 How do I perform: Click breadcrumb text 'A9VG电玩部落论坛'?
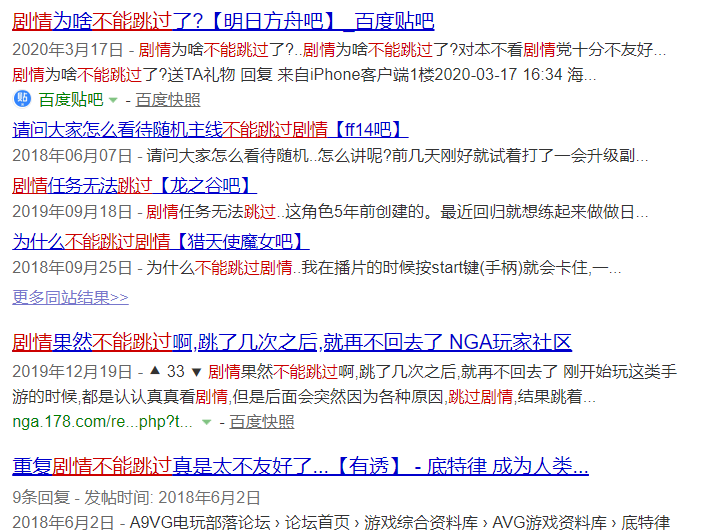click(x=200, y=522)
